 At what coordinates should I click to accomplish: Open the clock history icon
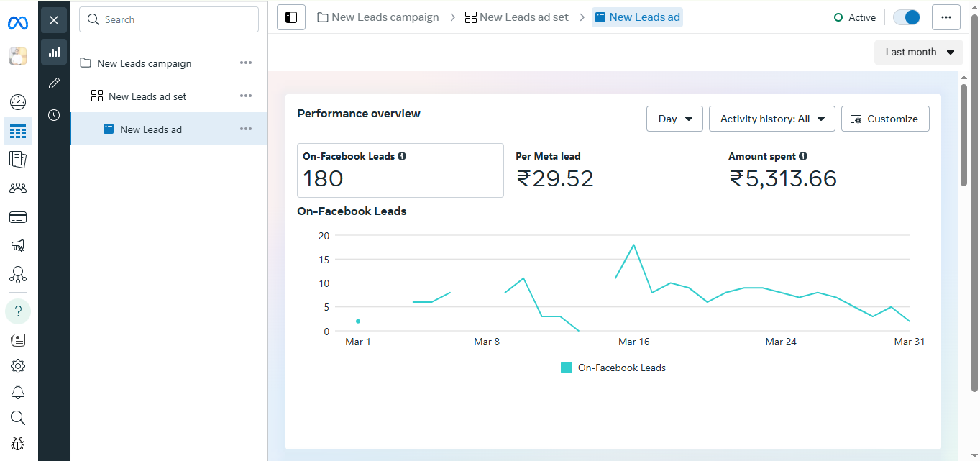click(54, 115)
